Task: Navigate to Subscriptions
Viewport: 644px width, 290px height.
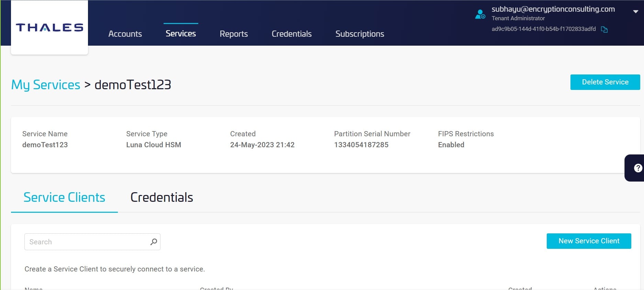Action: pos(359,34)
